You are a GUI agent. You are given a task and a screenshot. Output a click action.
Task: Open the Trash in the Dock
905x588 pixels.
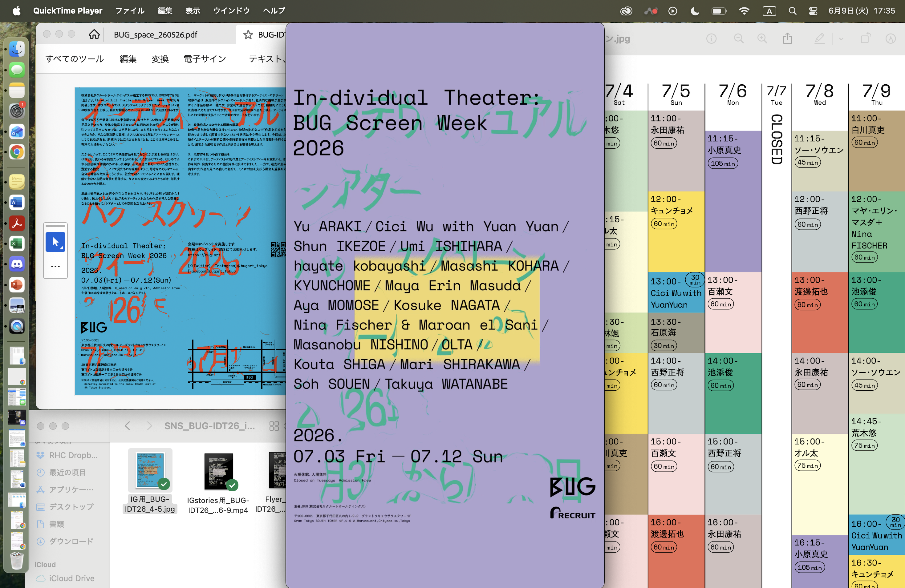coord(17,561)
